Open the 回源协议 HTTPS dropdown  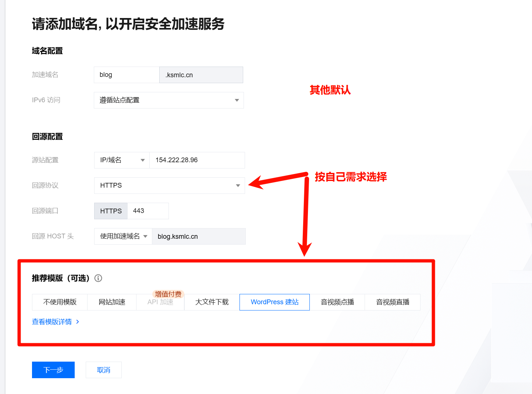tap(169, 185)
